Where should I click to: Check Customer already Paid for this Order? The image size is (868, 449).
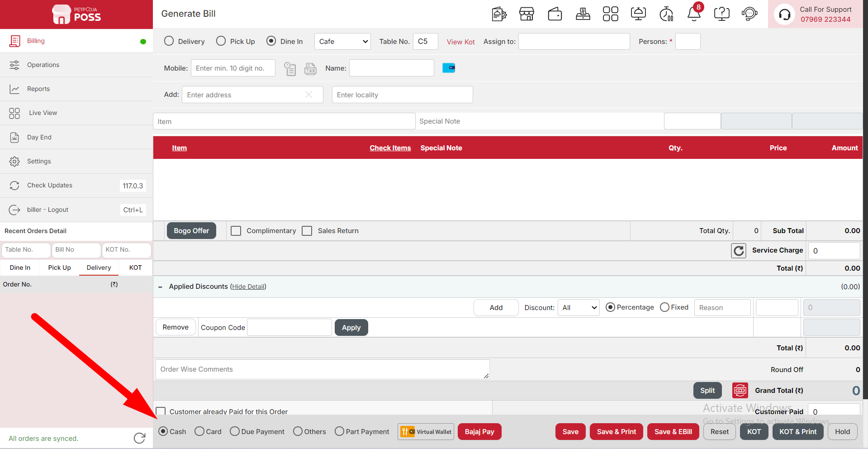pyautogui.click(x=161, y=411)
